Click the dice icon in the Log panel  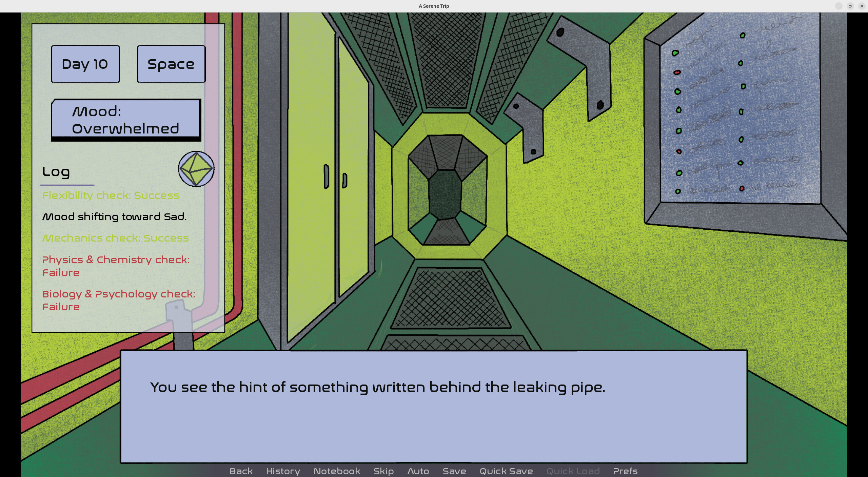196,169
